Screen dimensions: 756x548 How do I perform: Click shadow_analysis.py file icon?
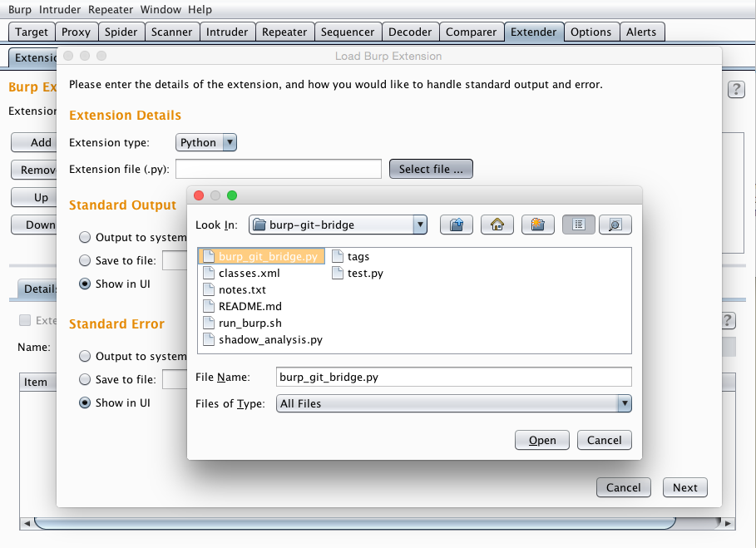coord(208,339)
